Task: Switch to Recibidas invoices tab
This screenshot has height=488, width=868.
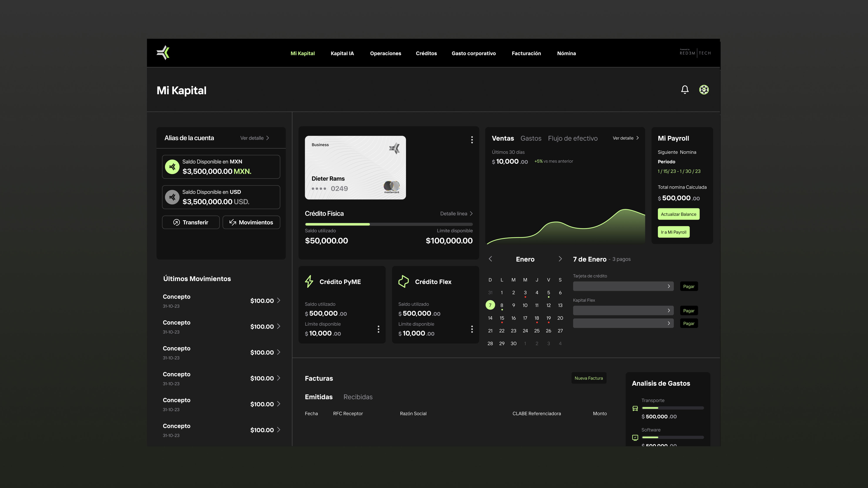Action: [358, 397]
